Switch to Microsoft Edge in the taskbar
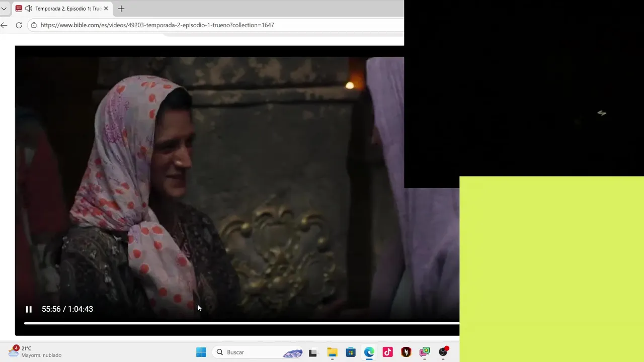 click(369, 352)
